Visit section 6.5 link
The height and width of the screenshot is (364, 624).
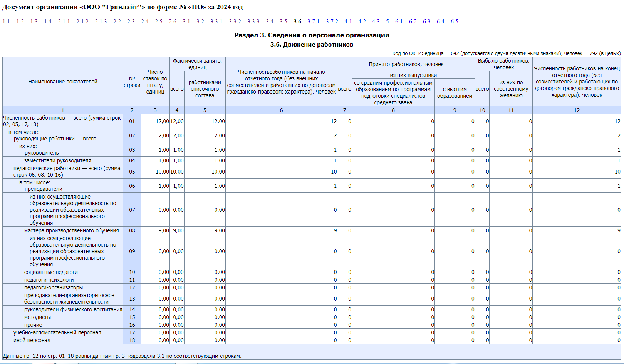pyautogui.click(x=455, y=22)
